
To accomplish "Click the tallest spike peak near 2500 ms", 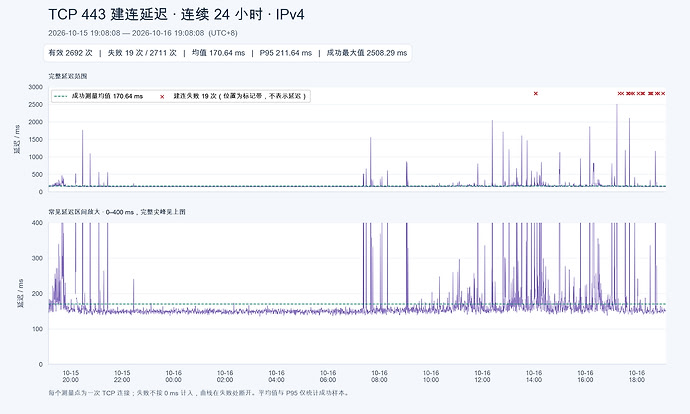I will 617,105.
